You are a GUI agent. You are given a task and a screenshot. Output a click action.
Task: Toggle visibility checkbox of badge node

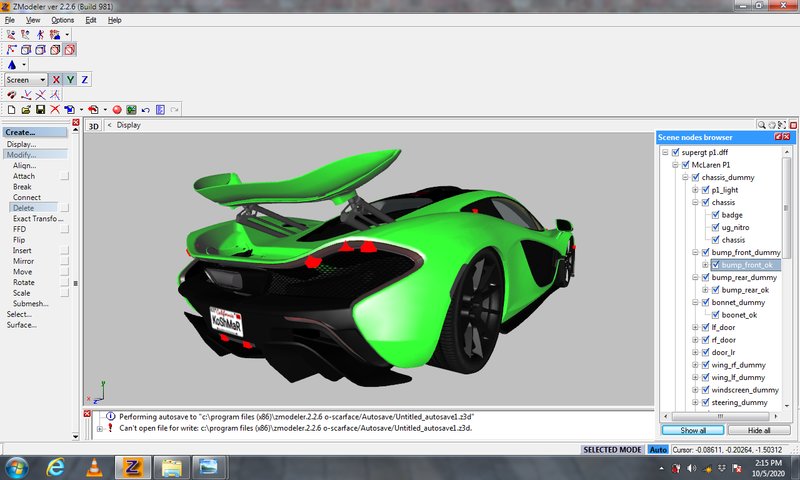(x=715, y=215)
